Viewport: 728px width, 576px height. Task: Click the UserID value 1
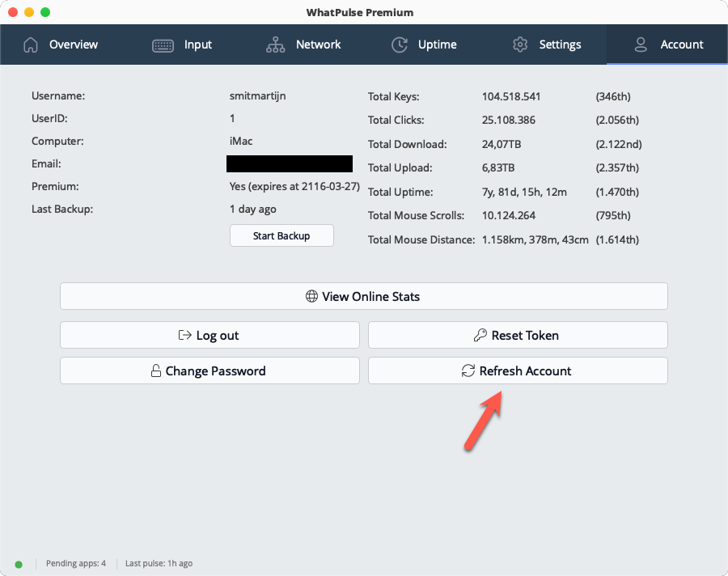tap(232, 118)
